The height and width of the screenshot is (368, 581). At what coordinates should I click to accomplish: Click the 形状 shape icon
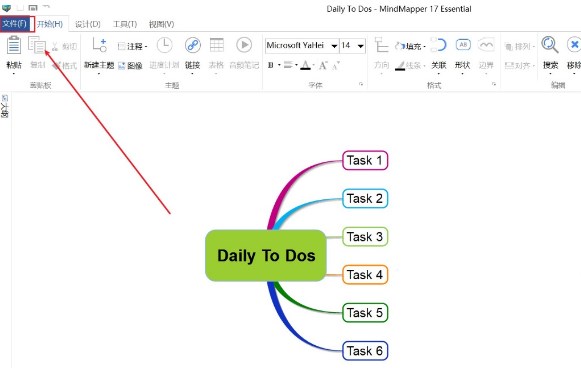click(x=463, y=45)
